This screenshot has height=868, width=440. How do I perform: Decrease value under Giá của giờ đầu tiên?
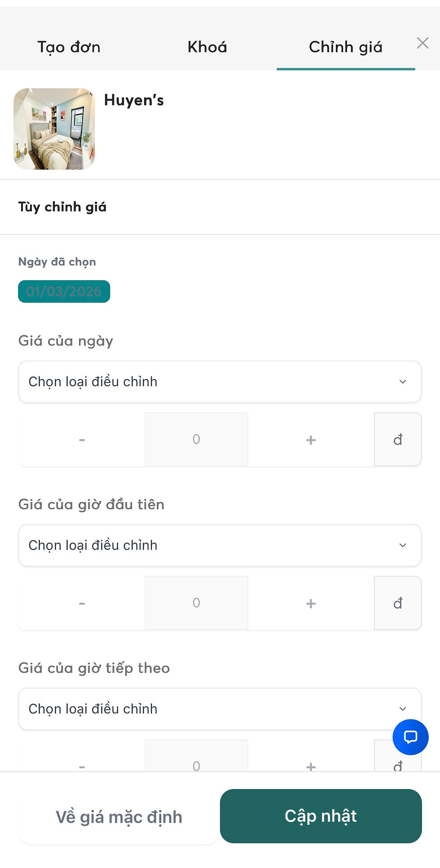click(82, 603)
